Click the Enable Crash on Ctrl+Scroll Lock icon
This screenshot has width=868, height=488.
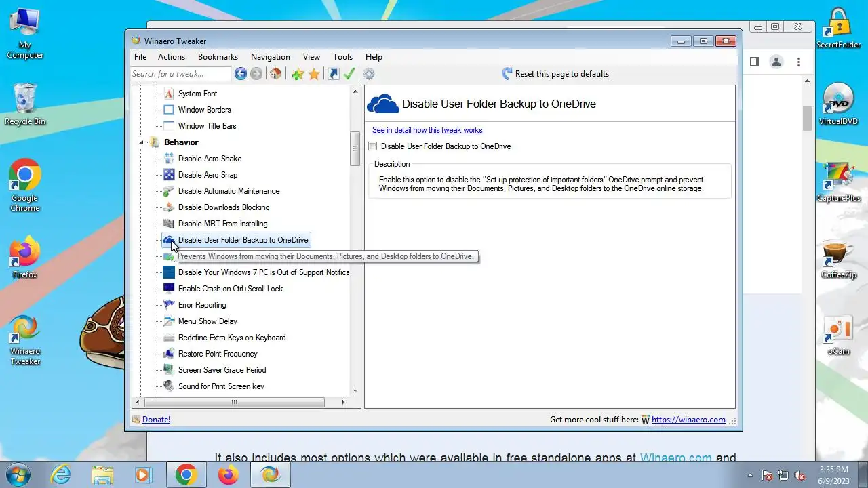[169, 289]
